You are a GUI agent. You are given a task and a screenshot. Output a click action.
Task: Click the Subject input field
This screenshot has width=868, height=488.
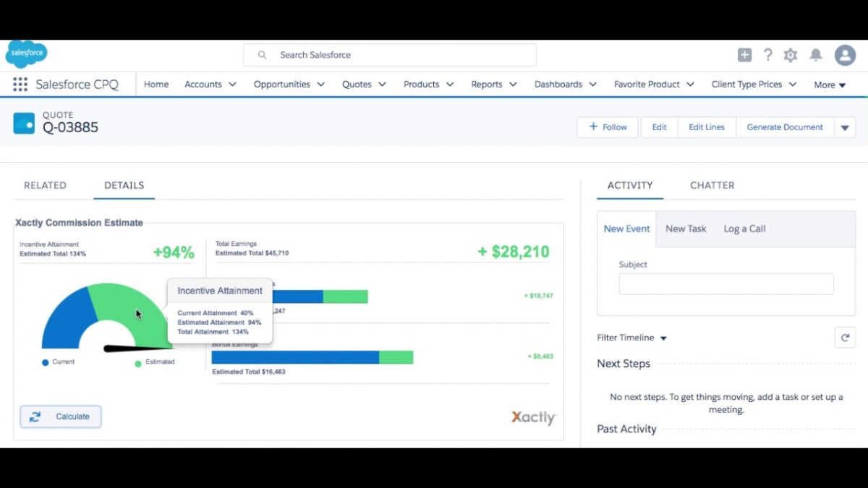tap(726, 284)
